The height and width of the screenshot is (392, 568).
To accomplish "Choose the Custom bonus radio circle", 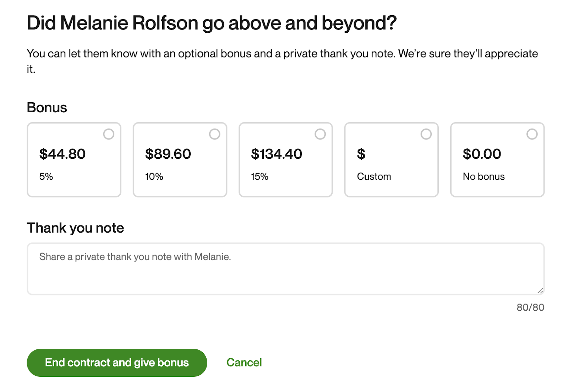I will [x=426, y=134].
